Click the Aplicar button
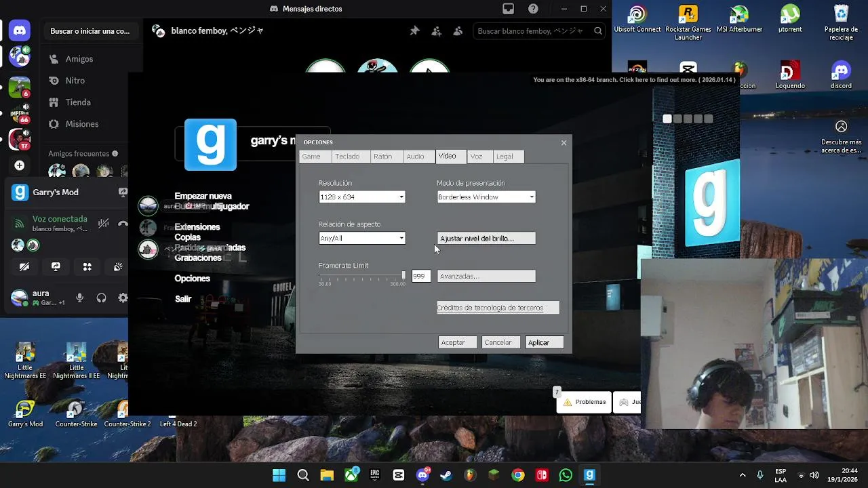868x488 pixels. coord(545,342)
